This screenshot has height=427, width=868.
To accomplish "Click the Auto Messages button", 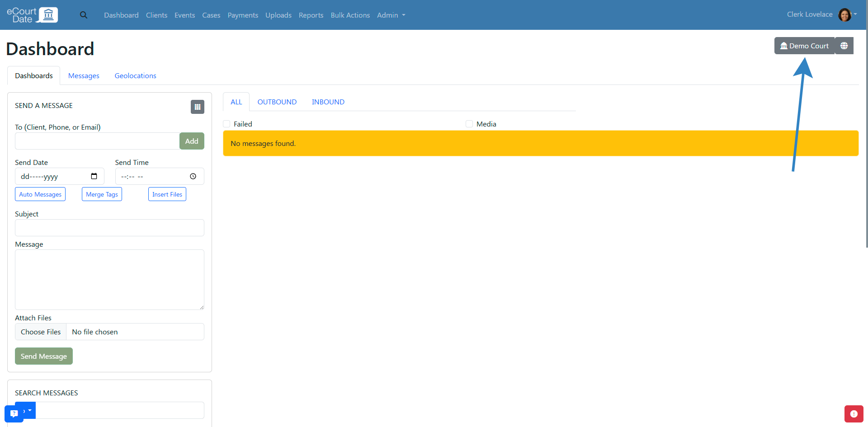I will click(x=40, y=194).
